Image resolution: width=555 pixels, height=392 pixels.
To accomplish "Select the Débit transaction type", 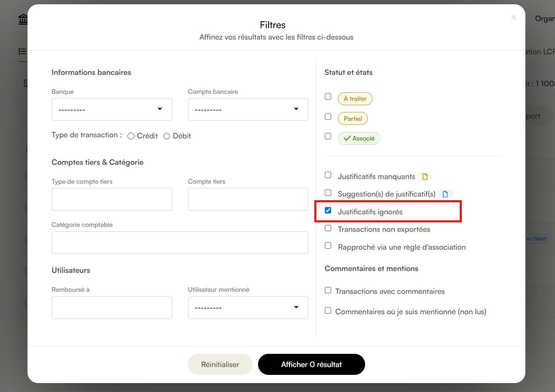I will 167,136.
